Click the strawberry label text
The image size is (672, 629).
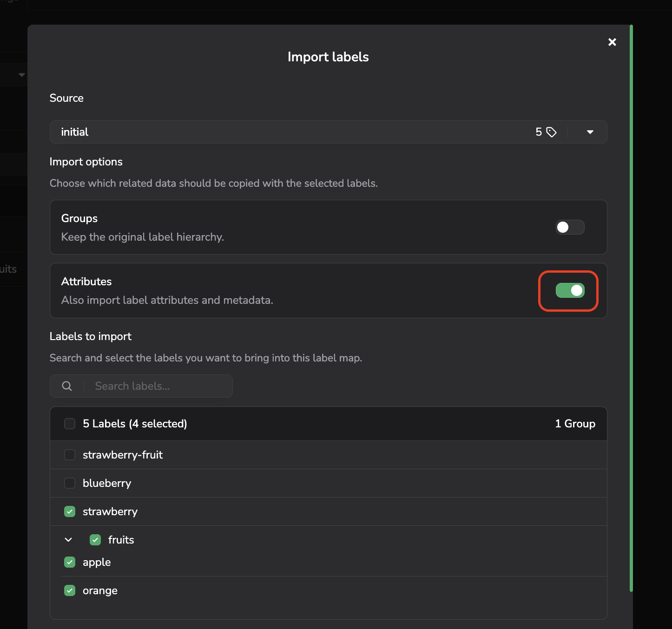click(x=110, y=511)
